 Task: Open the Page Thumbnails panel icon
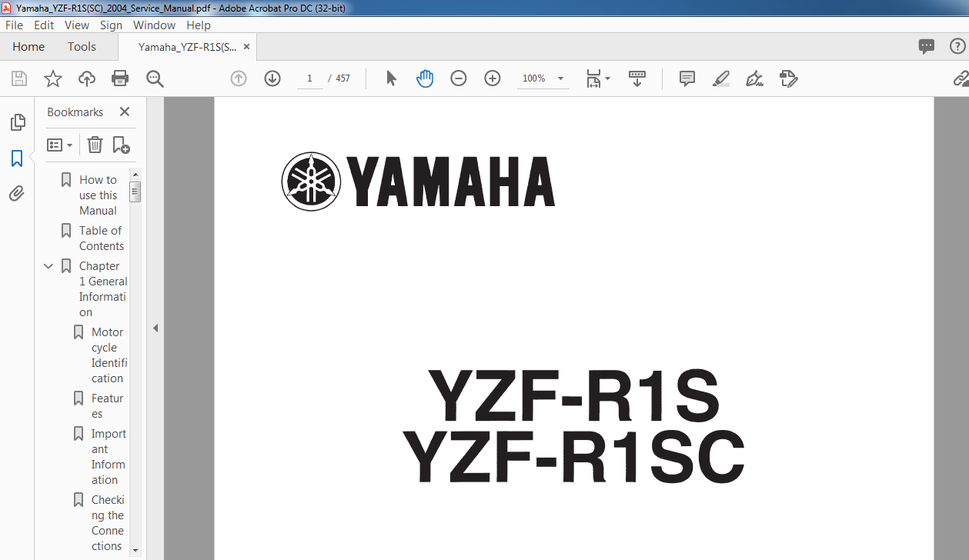pyautogui.click(x=17, y=122)
